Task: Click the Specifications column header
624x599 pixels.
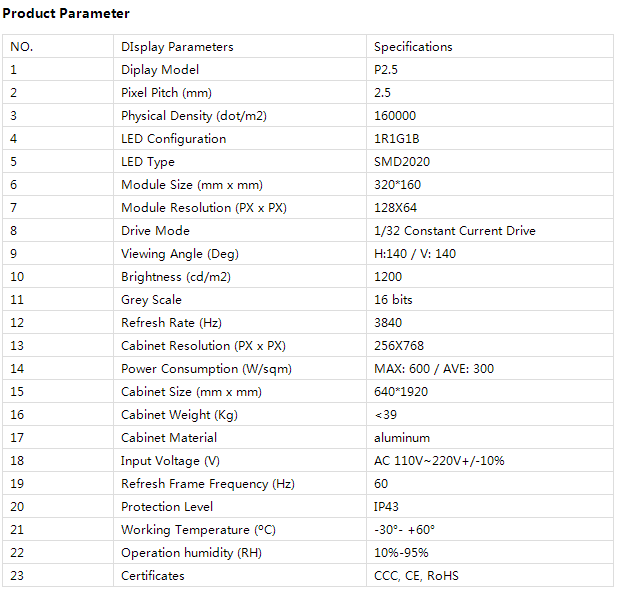Action: (413, 47)
